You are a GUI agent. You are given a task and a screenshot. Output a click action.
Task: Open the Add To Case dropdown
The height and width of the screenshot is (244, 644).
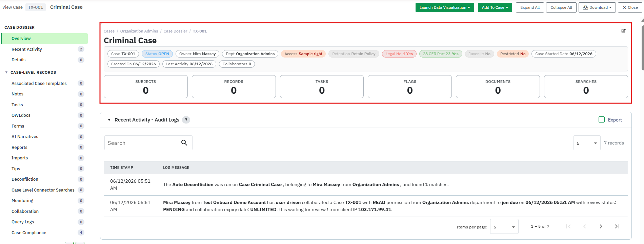coord(495,7)
